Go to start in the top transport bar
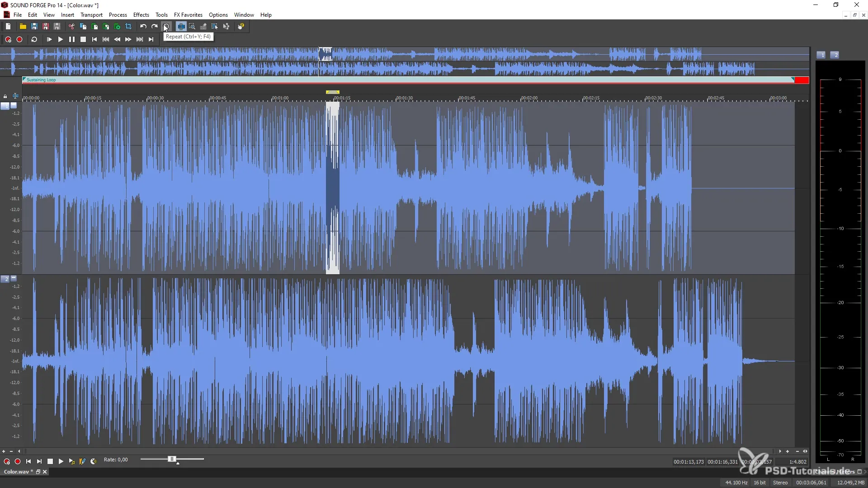The width and height of the screenshot is (868, 488). click(x=94, y=39)
